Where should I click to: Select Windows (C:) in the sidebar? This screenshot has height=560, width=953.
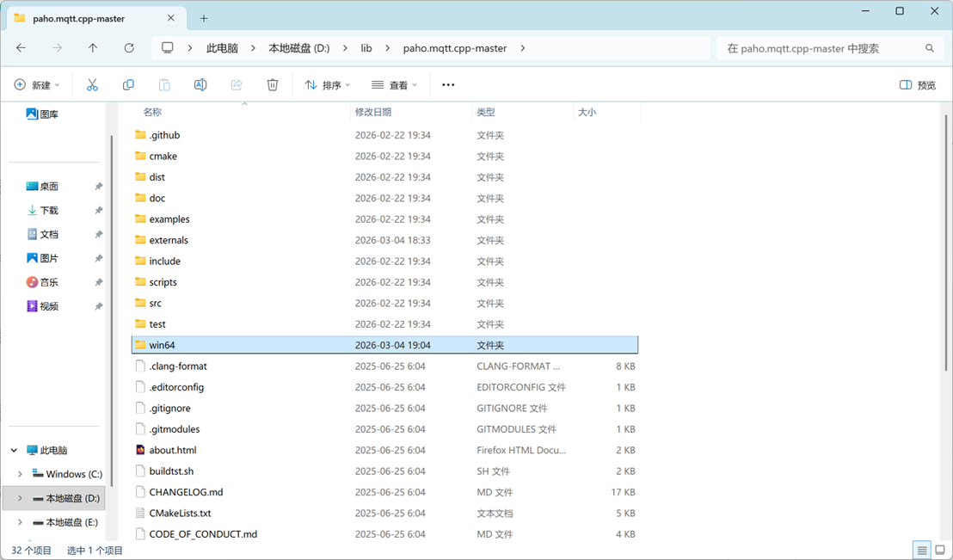coord(67,474)
